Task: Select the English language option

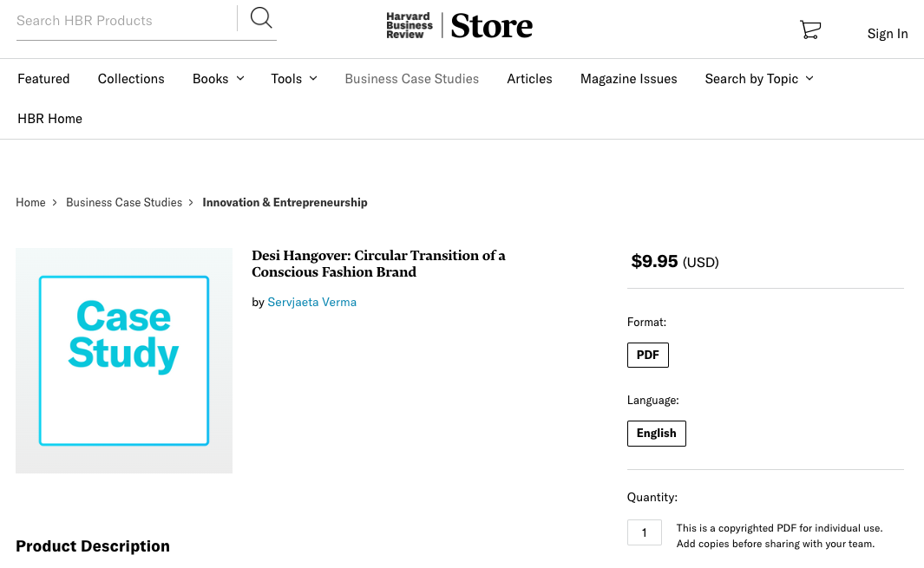Action: point(657,434)
